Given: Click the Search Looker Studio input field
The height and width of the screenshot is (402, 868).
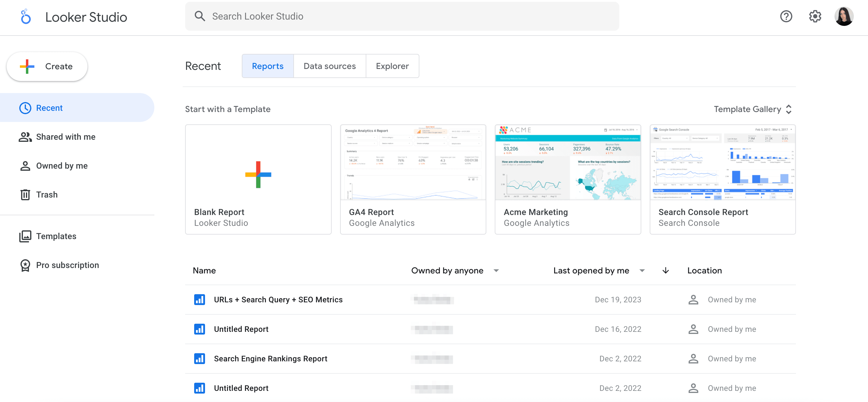Looking at the screenshot, I should tap(402, 16).
